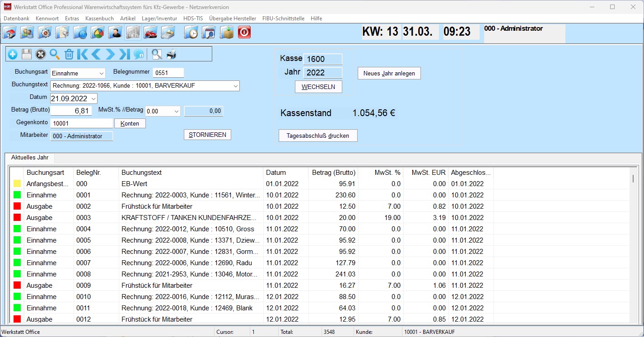Select the row 'Rechnung: 2022-0012, Kunde : 10510, Gross'

click(x=319, y=229)
